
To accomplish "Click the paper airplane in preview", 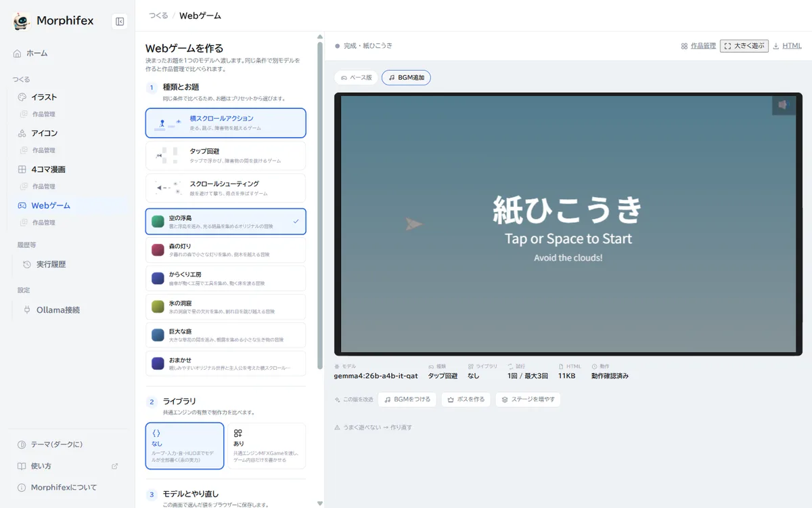I will tap(413, 224).
